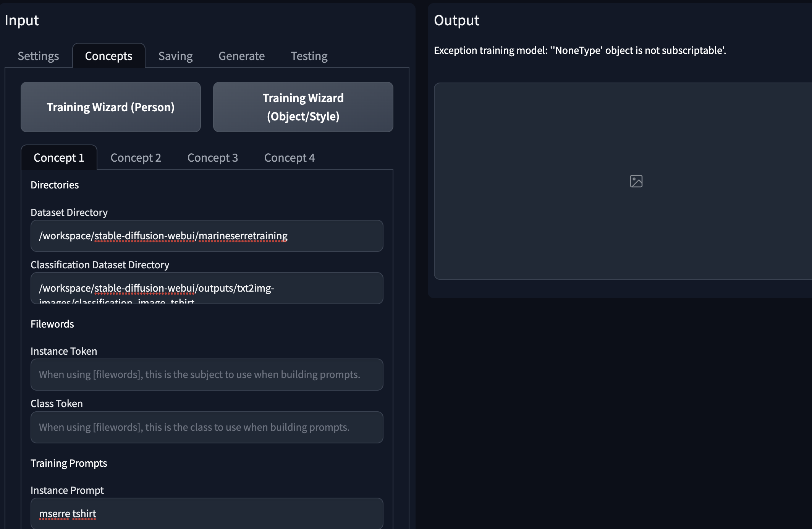Viewport: 812px width, 529px height.
Task: Switch to the Saving tab
Action: click(175, 56)
